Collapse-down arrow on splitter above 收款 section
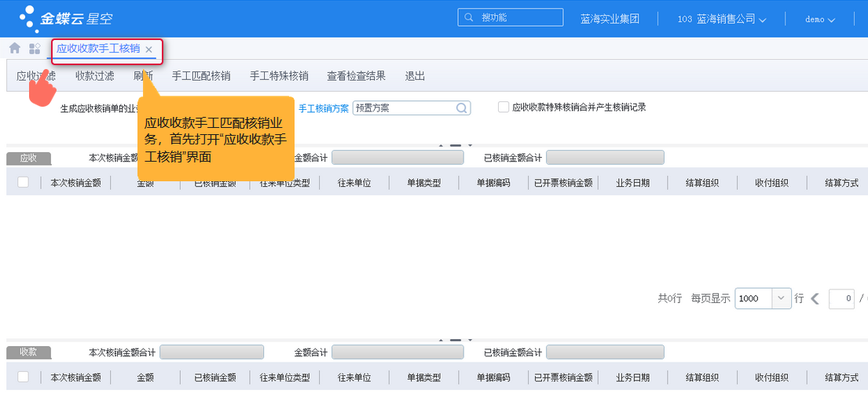Image resolution: width=868 pixels, height=412 pixels. [x=470, y=340]
